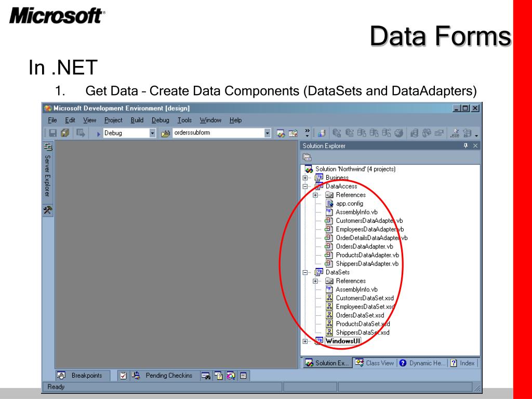The height and width of the screenshot is (399, 532).
Task: Click the Server Explorer computers icon
Action: (48, 147)
